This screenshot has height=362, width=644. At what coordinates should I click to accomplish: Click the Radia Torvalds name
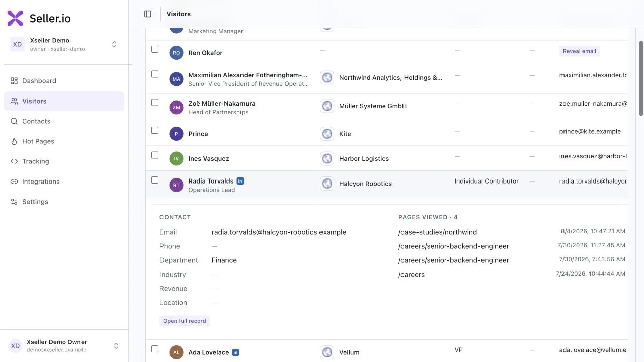tap(211, 181)
